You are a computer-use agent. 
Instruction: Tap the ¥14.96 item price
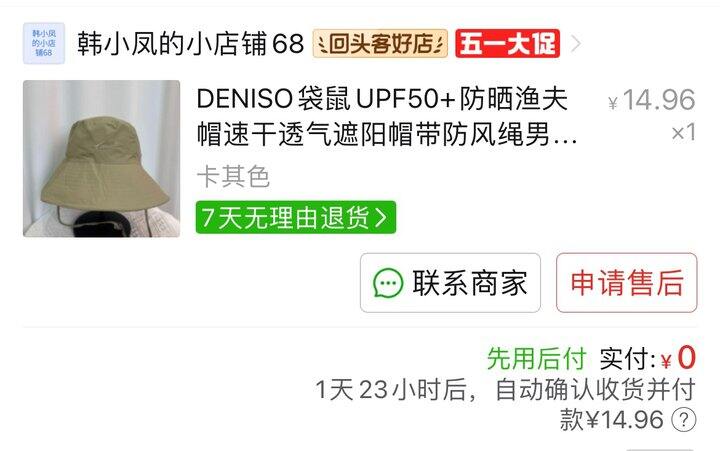652,100
